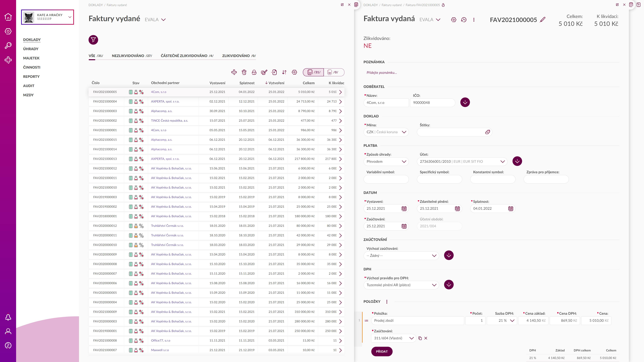Screen dimensions: 644x362
Task: Open the user profile icon in the left sidebar
Action: [8, 331]
